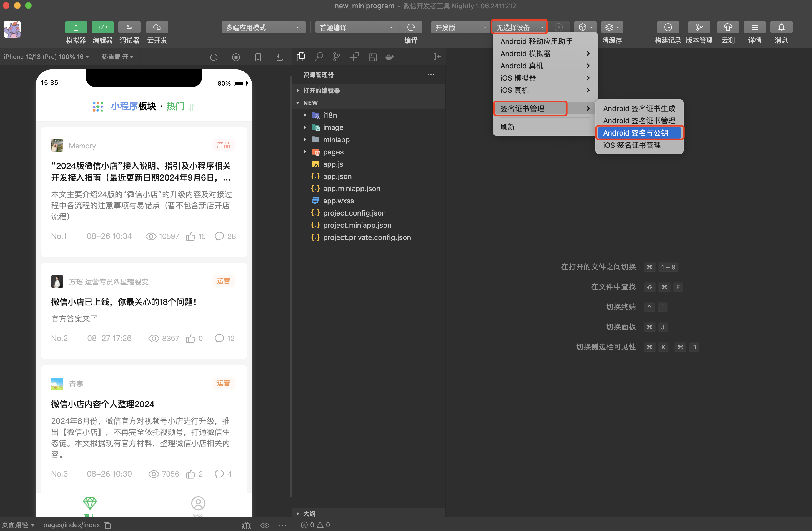The width and height of the screenshot is (812, 531).
Task: Open the explorer files icon
Action: [x=301, y=57]
